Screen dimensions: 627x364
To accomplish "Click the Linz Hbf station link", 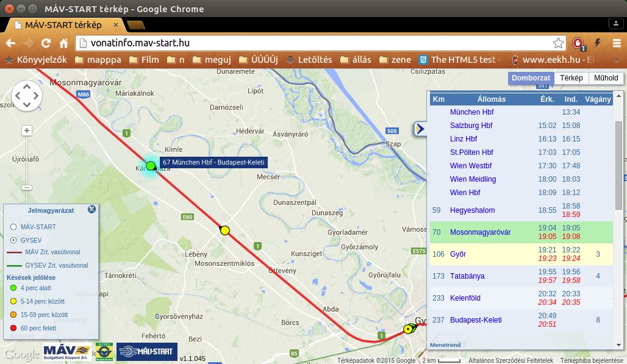I will pyautogui.click(x=464, y=139).
